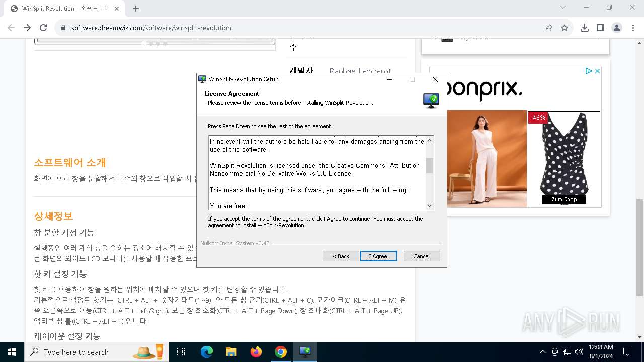644x362 pixels.
Task: Open Chrome three-dot menu
Action: (x=633, y=28)
